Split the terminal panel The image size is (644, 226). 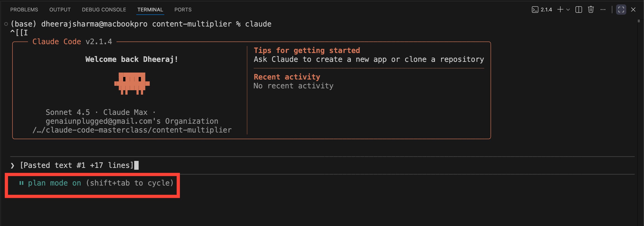579,10
